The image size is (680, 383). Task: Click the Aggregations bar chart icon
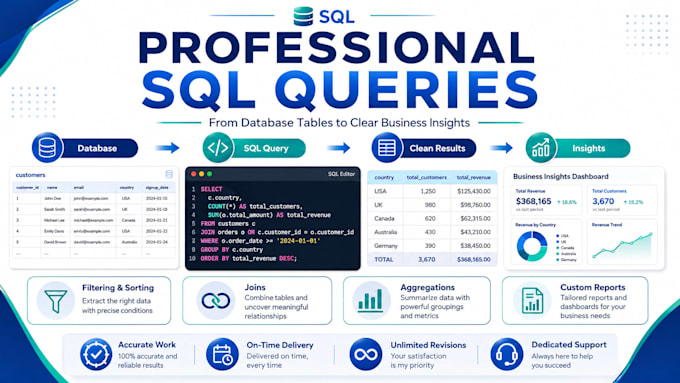(371, 300)
